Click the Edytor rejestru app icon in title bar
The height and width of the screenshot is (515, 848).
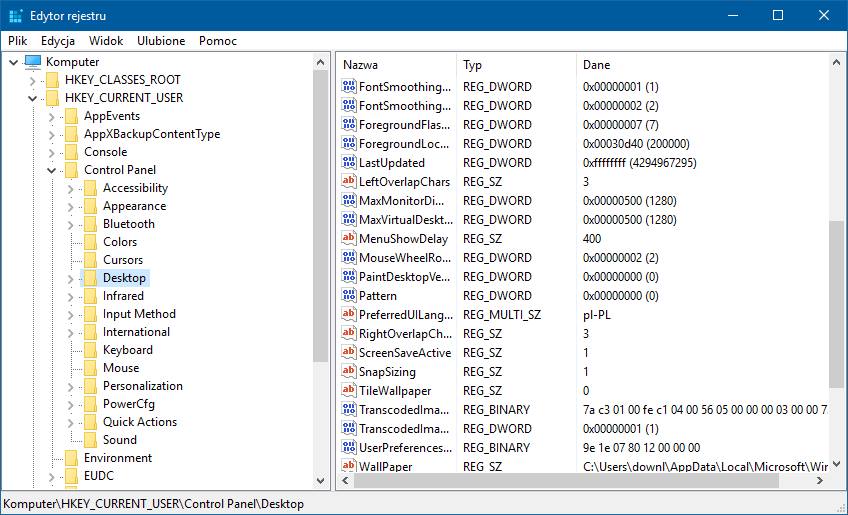coord(16,16)
